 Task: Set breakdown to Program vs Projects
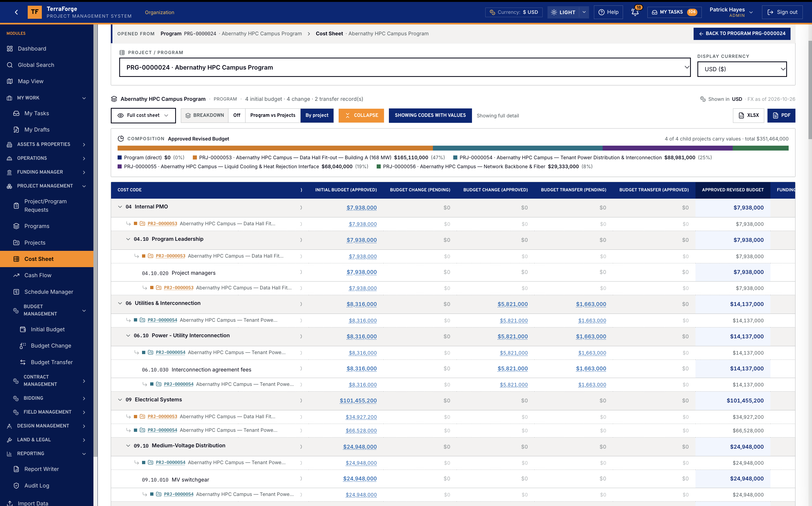(273, 115)
